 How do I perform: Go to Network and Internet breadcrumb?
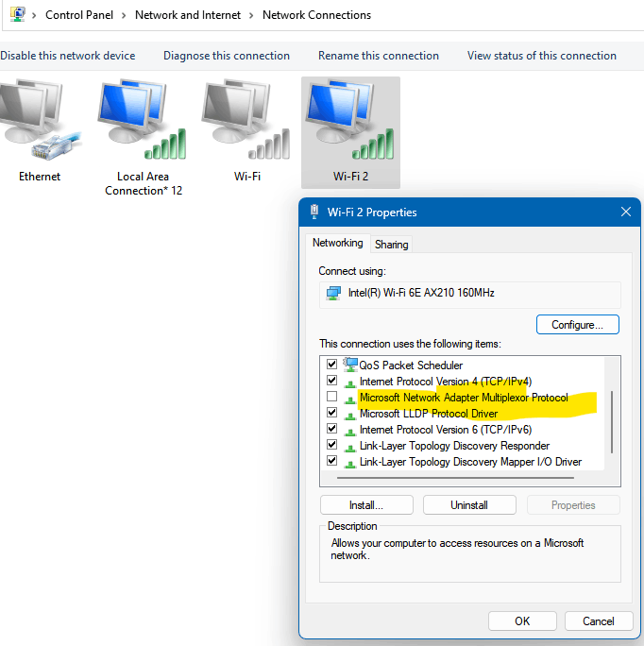click(188, 15)
